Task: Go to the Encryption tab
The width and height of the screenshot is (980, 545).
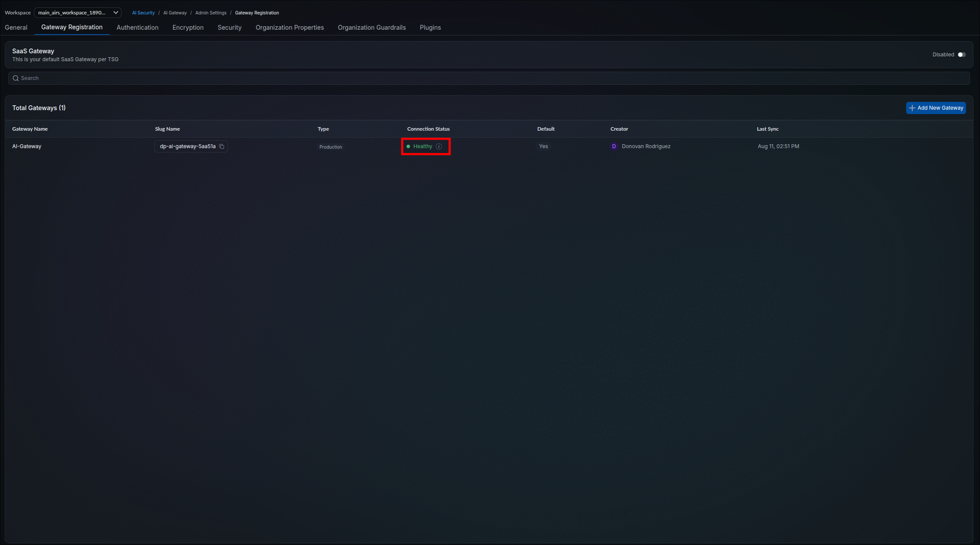Action: (188, 27)
